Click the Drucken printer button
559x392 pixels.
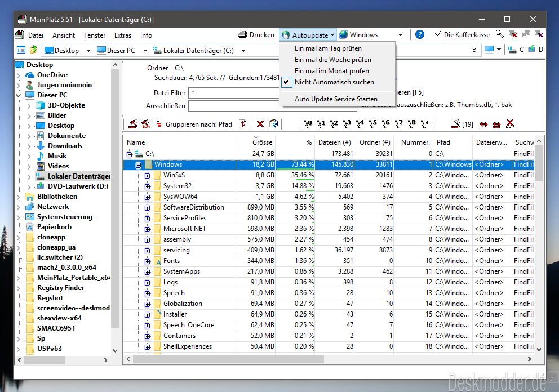point(257,35)
